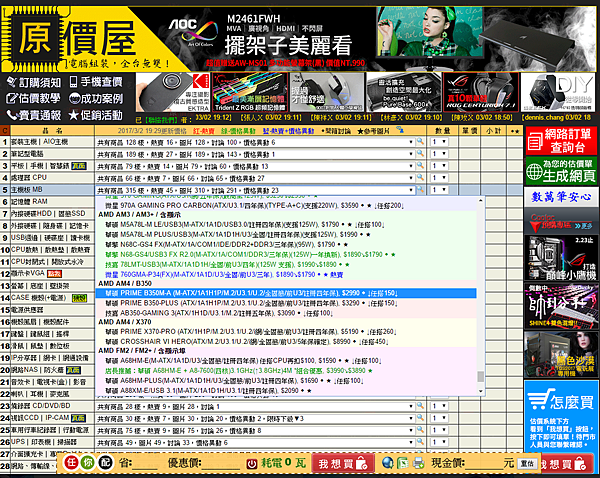The image size is (600, 478).
Task: Open 估價教學 tutorial
Action: 33,98
